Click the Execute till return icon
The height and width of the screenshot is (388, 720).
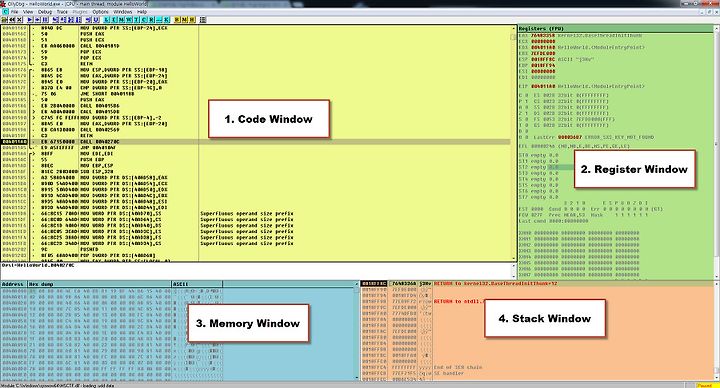point(88,20)
